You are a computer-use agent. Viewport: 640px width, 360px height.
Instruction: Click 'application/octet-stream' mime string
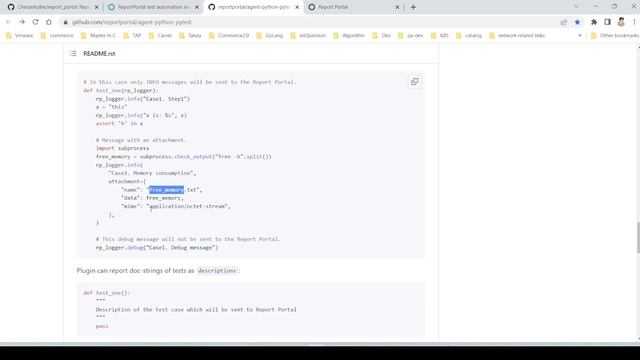[x=188, y=206]
